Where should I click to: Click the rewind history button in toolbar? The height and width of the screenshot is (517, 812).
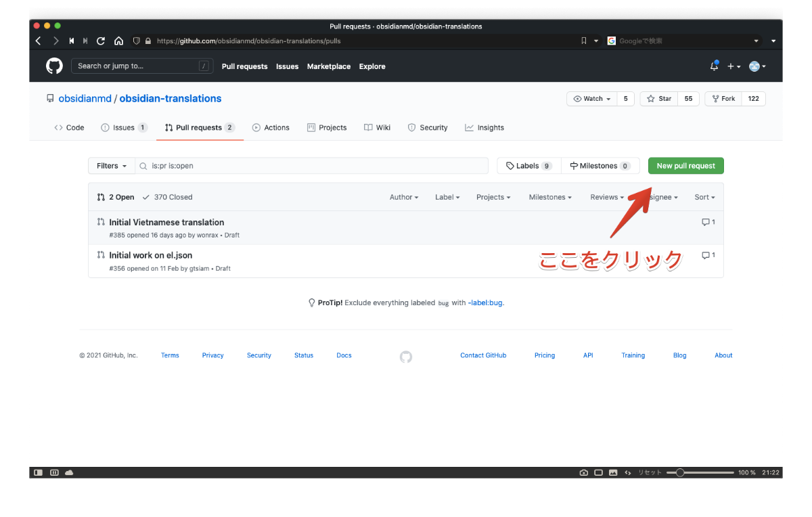[72, 41]
